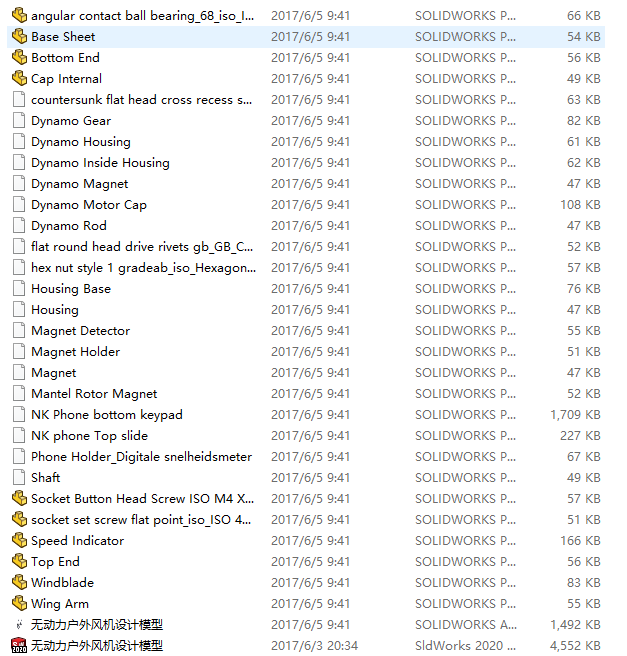Image resolution: width=627 pixels, height=656 pixels.
Task: Click the Socket Button Head Screw part icon
Action: pos(19,498)
